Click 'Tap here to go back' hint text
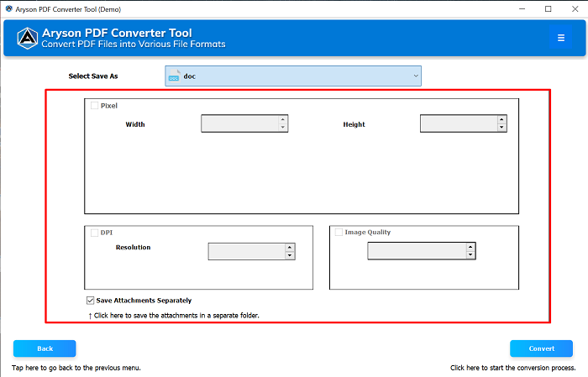The image size is (588, 377). coord(76,368)
